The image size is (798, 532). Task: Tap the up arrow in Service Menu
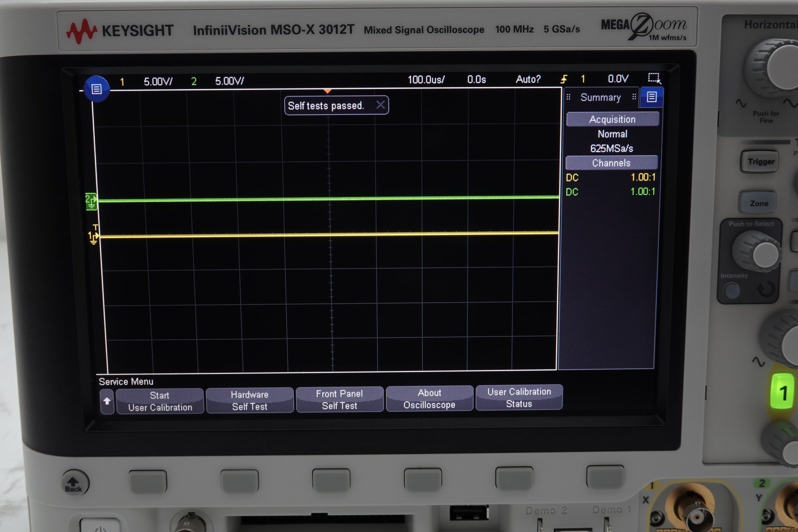coord(107,401)
